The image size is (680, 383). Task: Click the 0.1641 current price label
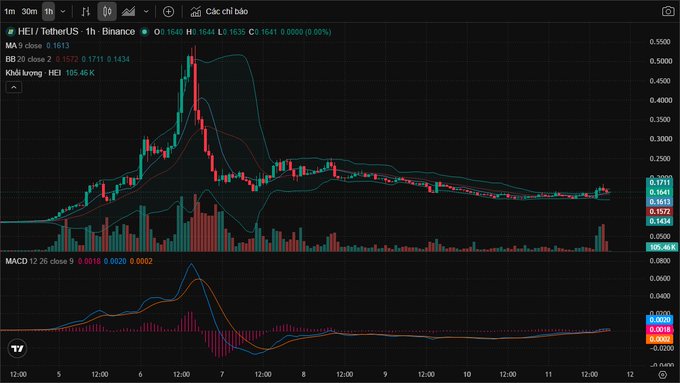pyautogui.click(x=660, y=192)
